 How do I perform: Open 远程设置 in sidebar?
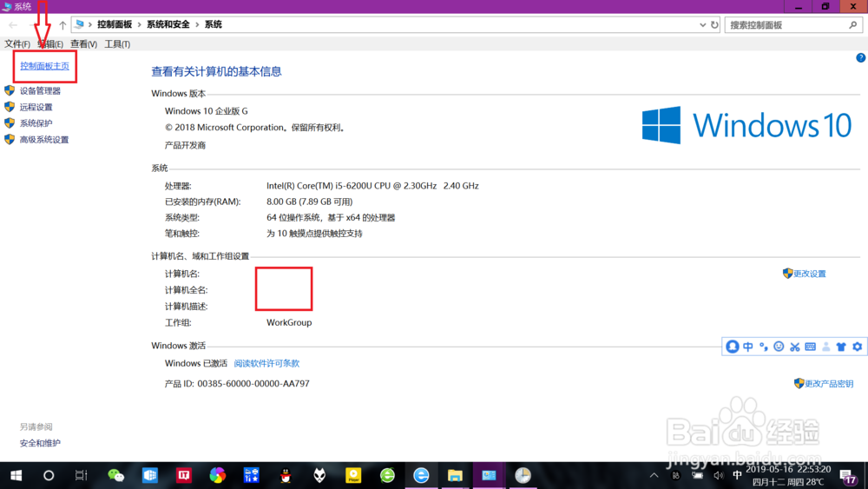(36, 107)
